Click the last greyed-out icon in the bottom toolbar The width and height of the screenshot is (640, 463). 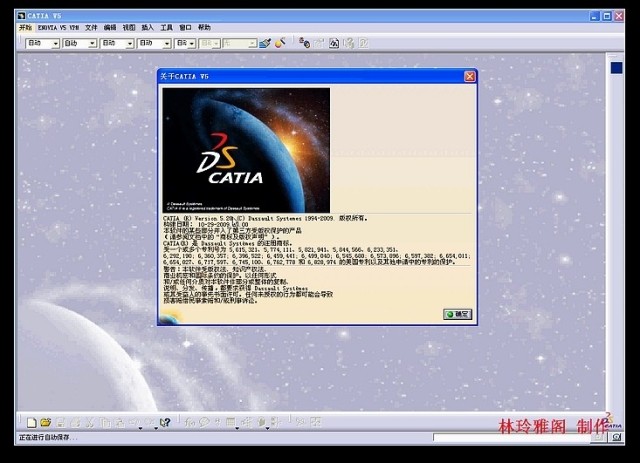click(x=315, y=422)
